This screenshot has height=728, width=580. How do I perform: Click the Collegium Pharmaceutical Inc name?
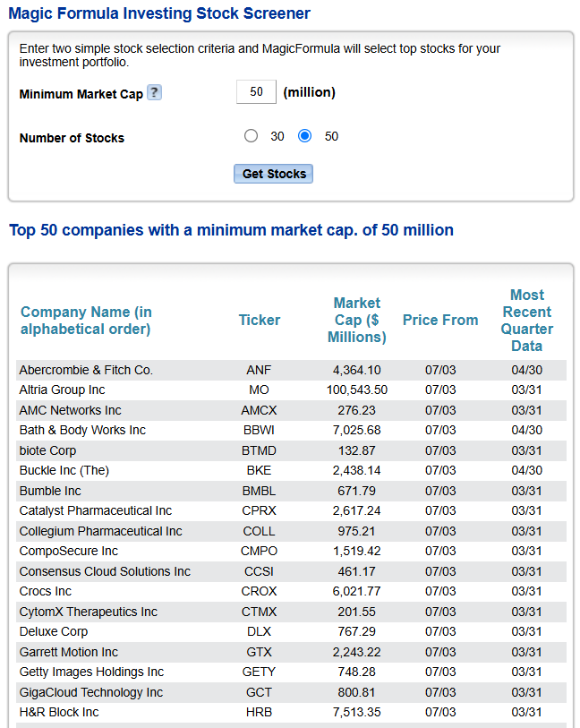(x=100, y=532)
